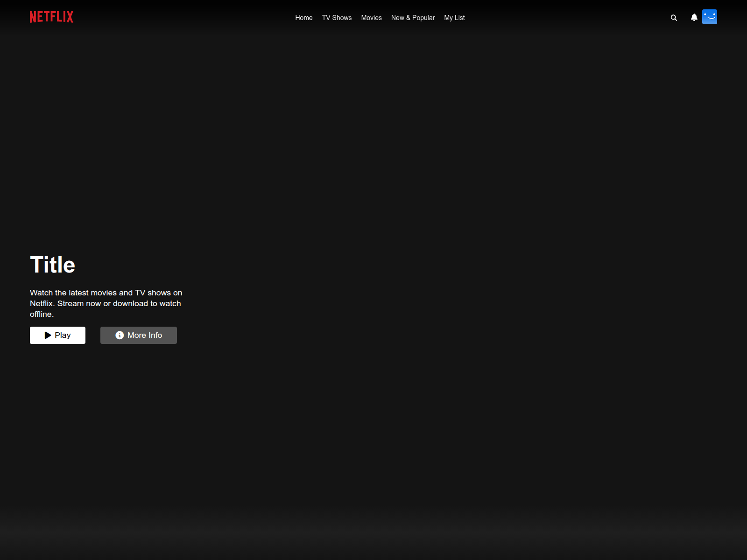
Task: Click the red Netflix logo
Action: 51,17
